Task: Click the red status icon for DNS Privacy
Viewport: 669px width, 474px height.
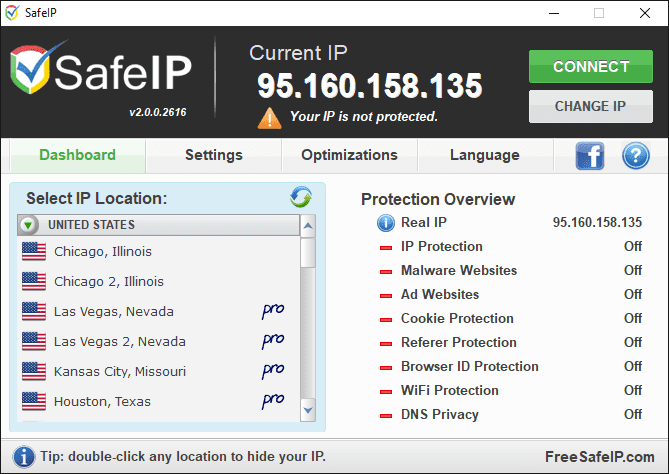Action: pyautogui.click(x=386, y=415)
